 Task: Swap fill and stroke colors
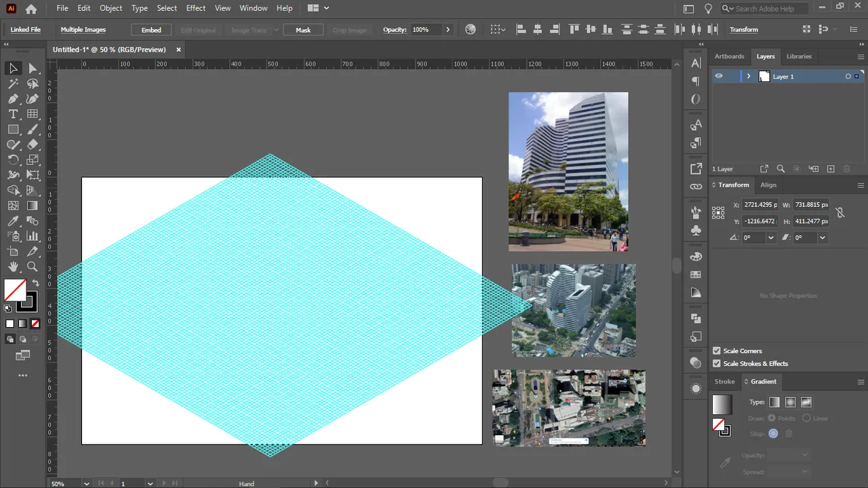[x=35, y=283]
